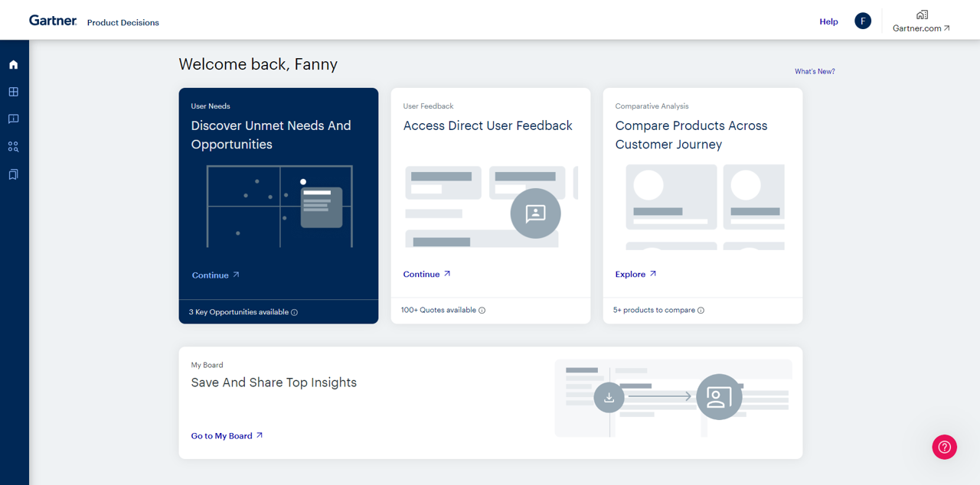This screenshot has height=485, width=980.
Task: Click the Comparative Analysis product cards illustration
Action: coord(704,207)
